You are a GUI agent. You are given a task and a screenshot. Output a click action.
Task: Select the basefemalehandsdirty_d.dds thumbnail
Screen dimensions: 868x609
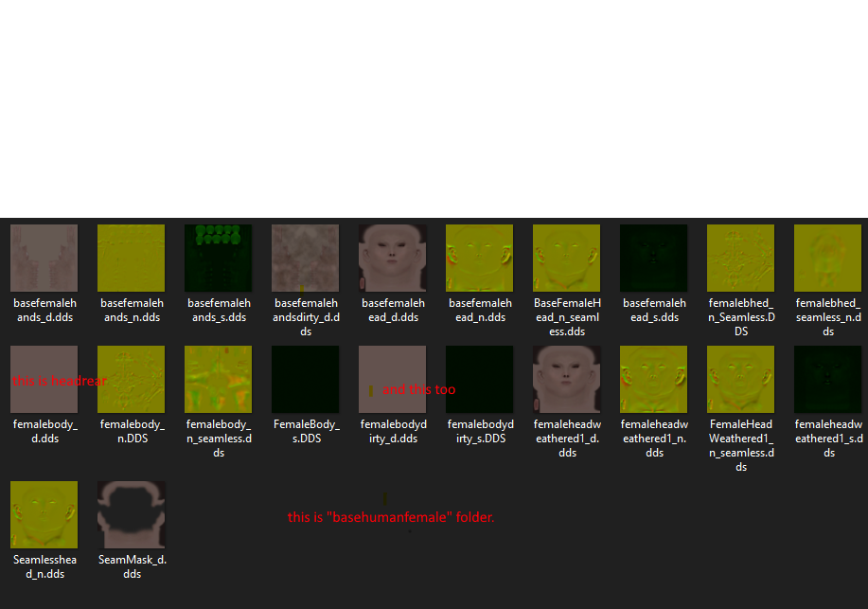click(x=306, y=259)
